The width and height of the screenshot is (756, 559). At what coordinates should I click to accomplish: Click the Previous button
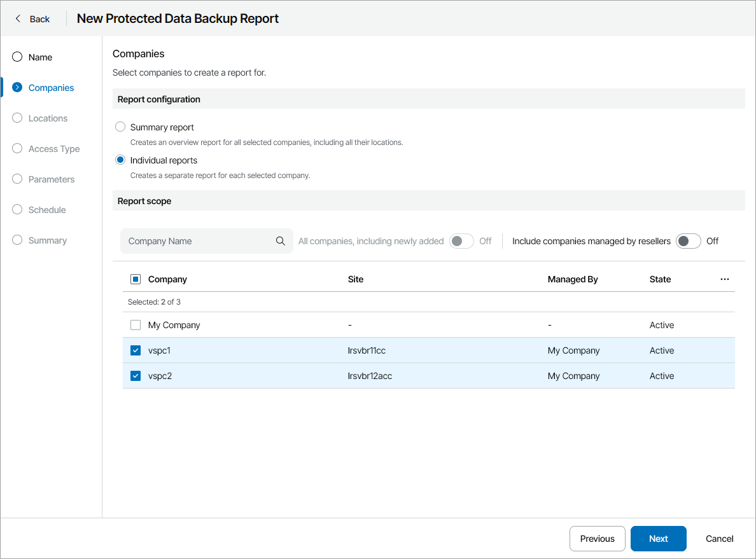(597, 539)
